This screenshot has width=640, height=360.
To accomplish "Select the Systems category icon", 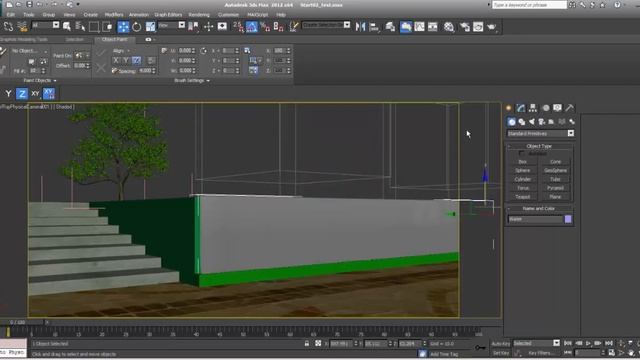I will click(572, 122).
